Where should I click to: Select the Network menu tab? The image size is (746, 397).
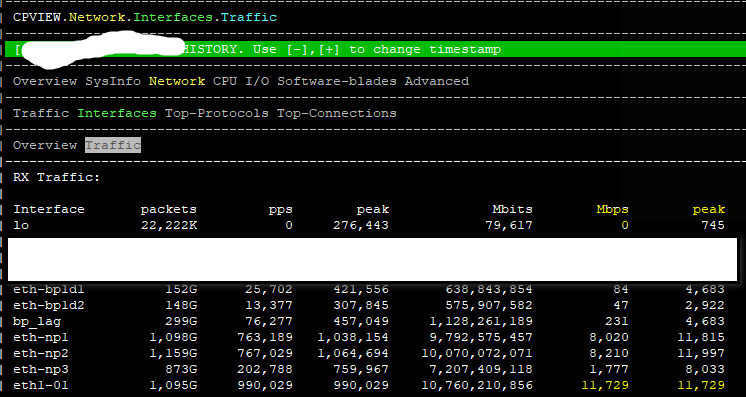[x=177, y=81]
